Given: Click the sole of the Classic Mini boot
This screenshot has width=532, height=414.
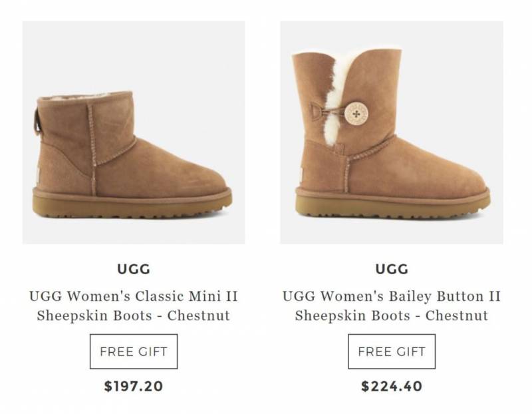Looking at the screenshot, I should [133, 203].
